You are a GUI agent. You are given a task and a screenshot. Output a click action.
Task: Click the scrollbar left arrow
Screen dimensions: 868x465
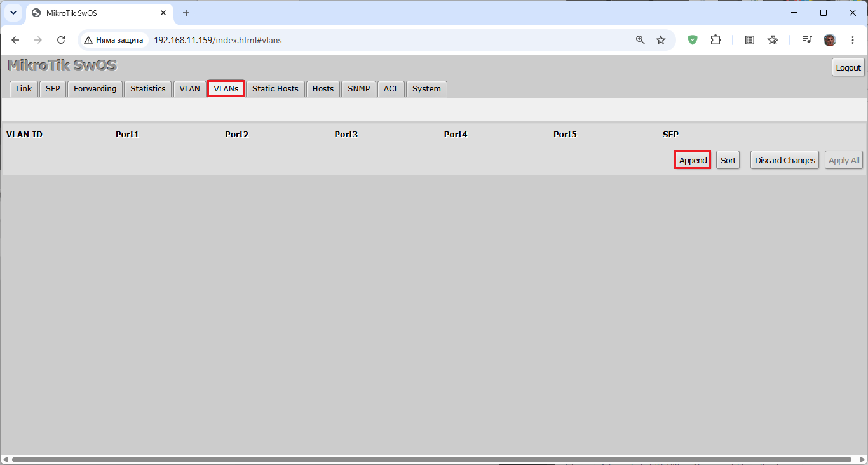pyautogui.click(x=5, y=459)
